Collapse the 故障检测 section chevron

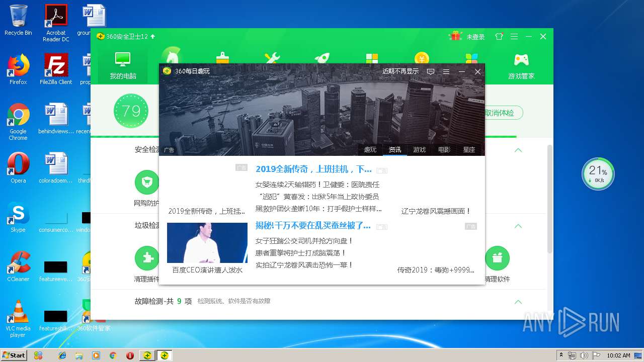(x=518, y=302)
